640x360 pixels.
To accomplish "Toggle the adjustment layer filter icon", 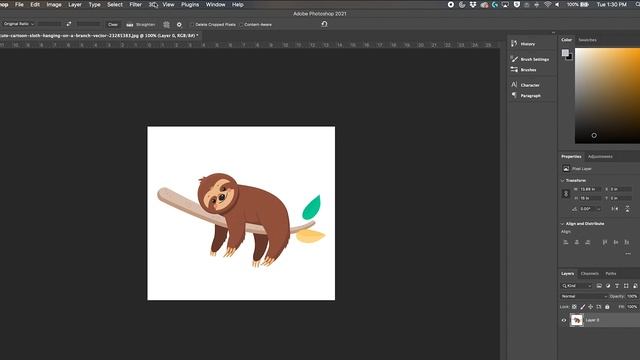I will pos(608,286).
